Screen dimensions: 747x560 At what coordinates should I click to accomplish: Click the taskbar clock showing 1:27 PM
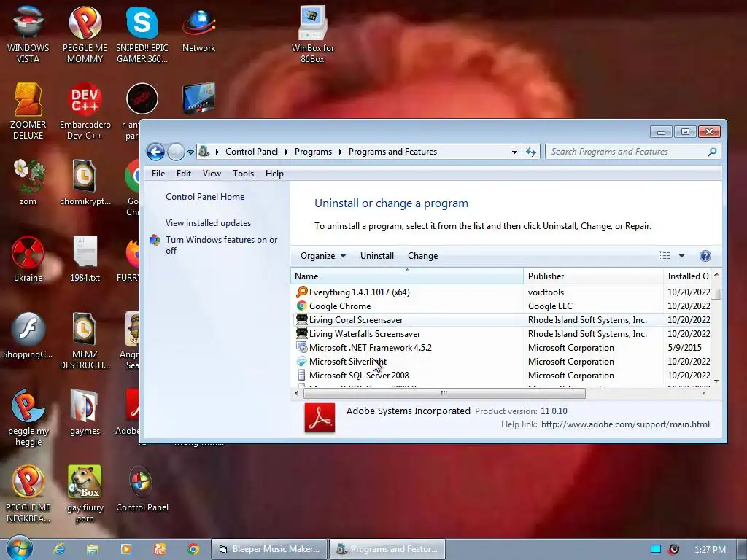710,549
